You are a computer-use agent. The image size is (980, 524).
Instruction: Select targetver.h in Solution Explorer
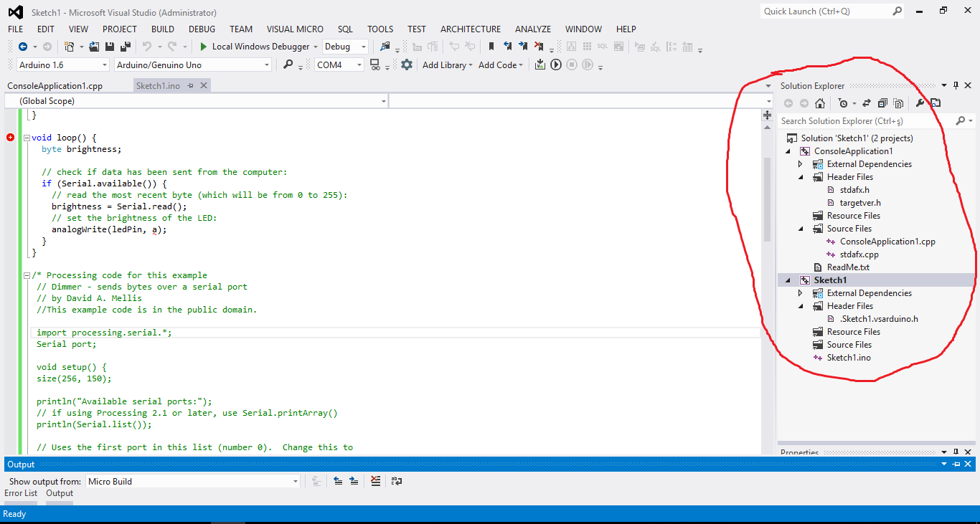860,203
